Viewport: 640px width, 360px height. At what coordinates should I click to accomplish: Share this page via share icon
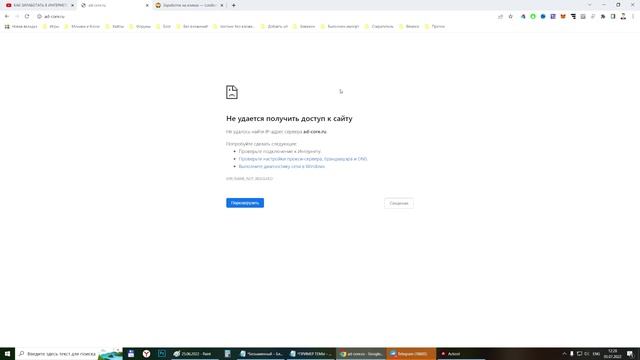pyautogui.click(x=500, y=16)
